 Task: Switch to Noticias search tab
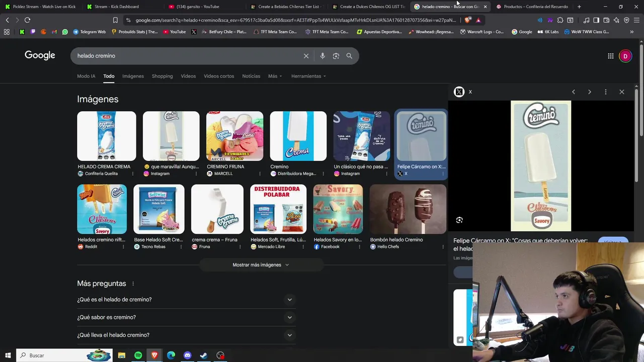tap(251, 76)
